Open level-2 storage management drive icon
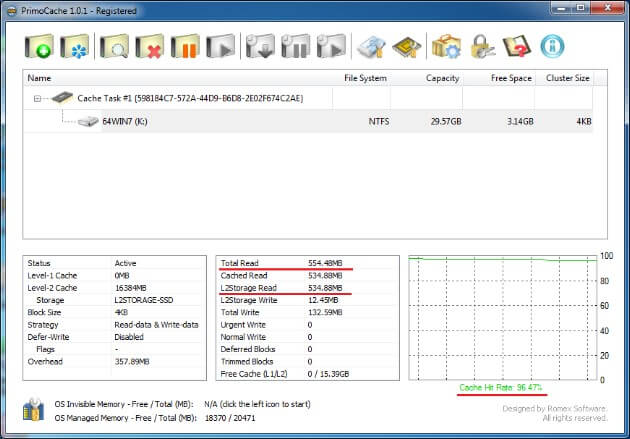 click(x=371, y=47)
